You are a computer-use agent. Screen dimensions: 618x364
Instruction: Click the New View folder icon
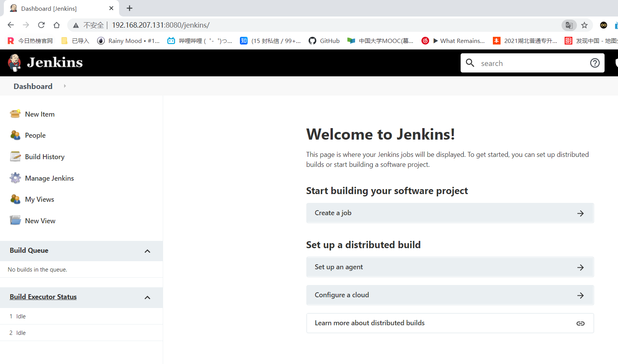(x=15, y=221)
